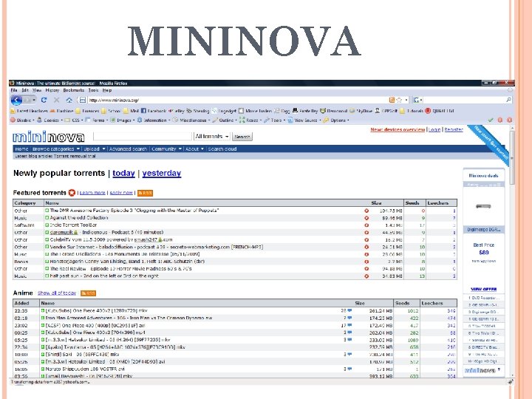Click the View Offer link in Mininova deals
Screen dimensions: 532x399
click(483, 289)
